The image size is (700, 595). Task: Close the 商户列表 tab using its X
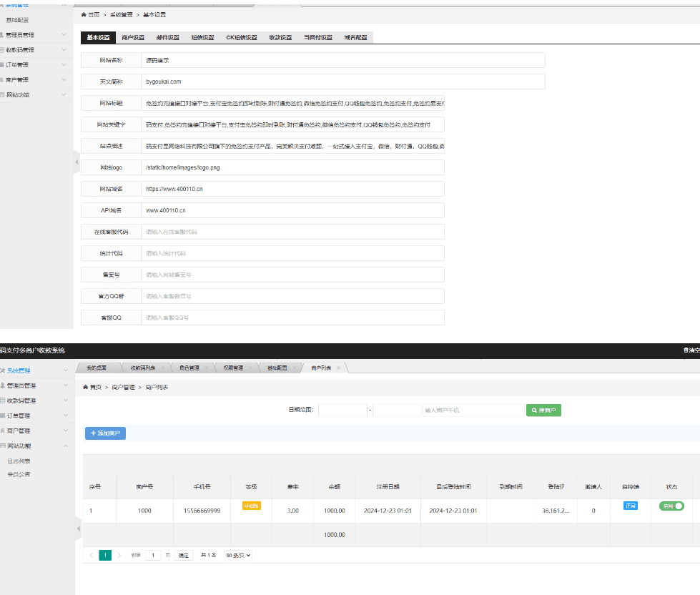point(340,368)
